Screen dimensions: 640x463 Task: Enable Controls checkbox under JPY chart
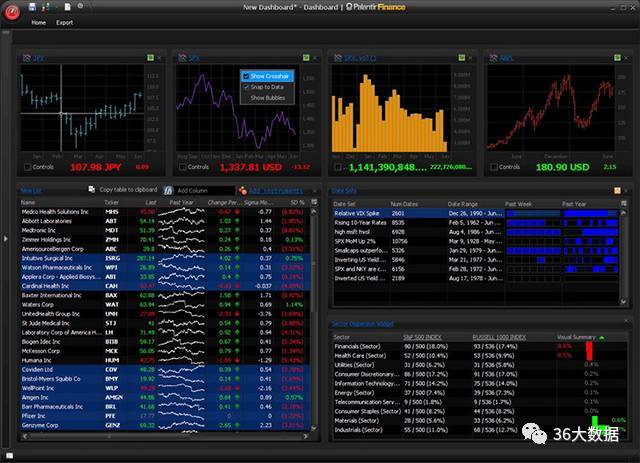tap(28, 167)
